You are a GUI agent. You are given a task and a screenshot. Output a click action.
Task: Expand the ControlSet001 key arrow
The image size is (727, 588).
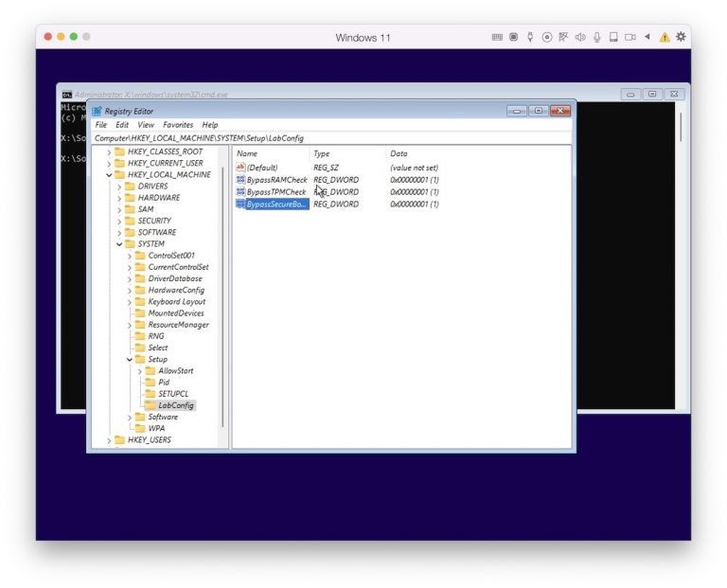pos(130,256)
